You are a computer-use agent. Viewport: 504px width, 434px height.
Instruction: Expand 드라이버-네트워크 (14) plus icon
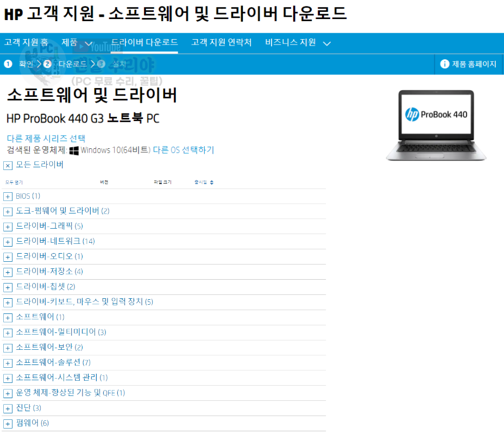click(8, 242)
